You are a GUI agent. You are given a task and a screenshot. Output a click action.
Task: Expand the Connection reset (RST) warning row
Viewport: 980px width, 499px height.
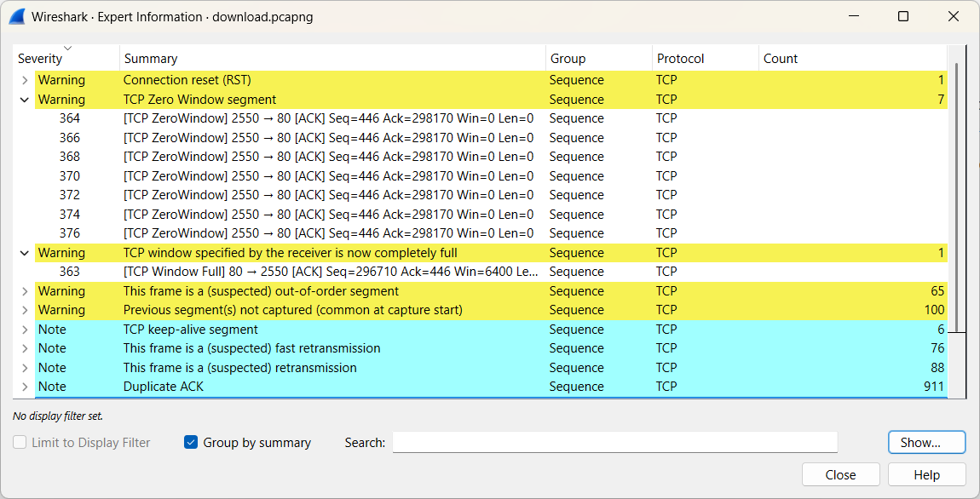25,80
